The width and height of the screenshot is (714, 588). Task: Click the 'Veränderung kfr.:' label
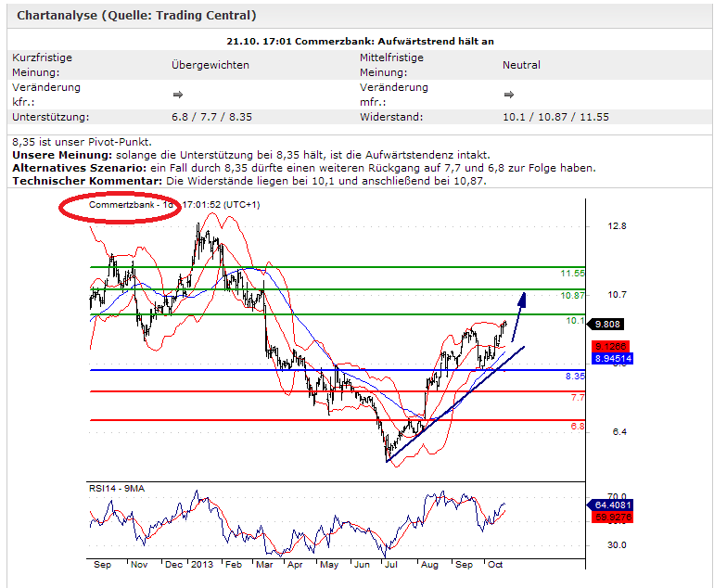coord(46,95)
